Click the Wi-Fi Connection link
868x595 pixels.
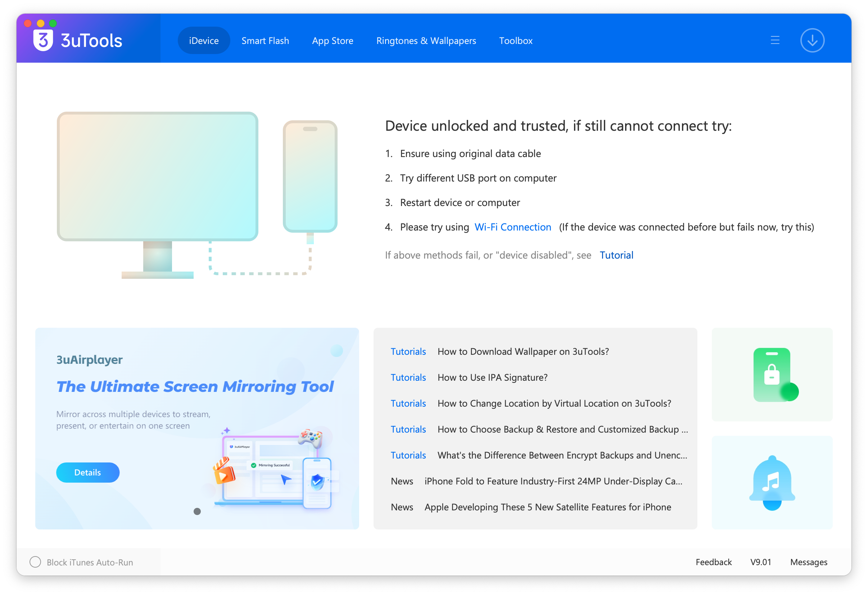[x=512, y=227]
